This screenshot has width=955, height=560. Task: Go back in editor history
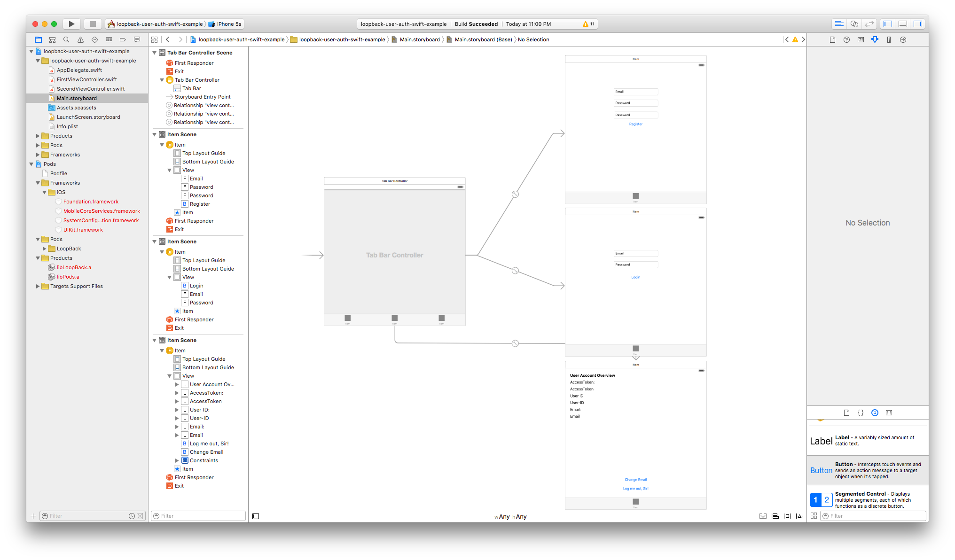point(168,40)
